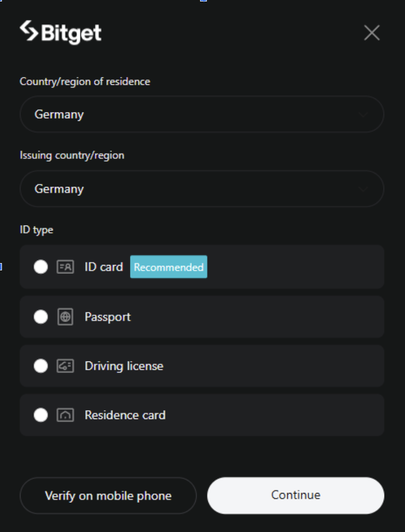Choose the Driving license text label
Image resolution: width=405 pixels, height=532 pixels.
tap(124, 366)
